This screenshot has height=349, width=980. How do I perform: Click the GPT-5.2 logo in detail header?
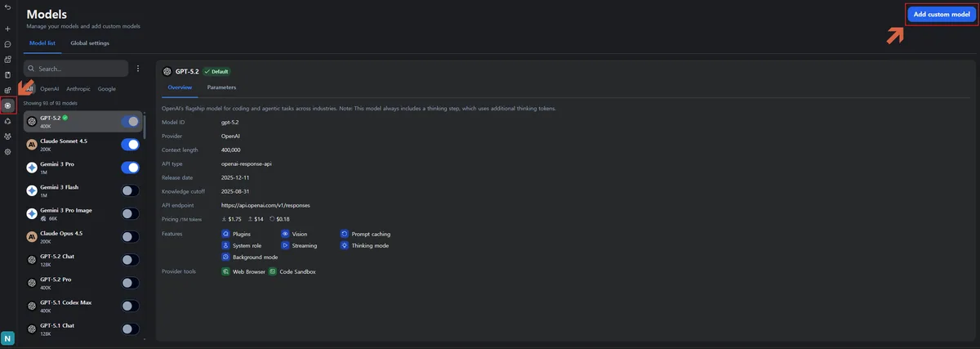(167, 71)
